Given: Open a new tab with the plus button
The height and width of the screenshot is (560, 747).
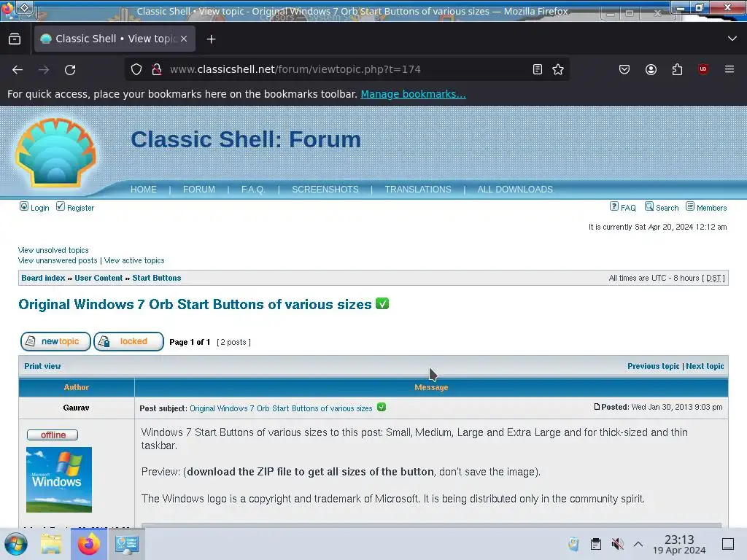Looking at the screenshot, I should [211, 39].
